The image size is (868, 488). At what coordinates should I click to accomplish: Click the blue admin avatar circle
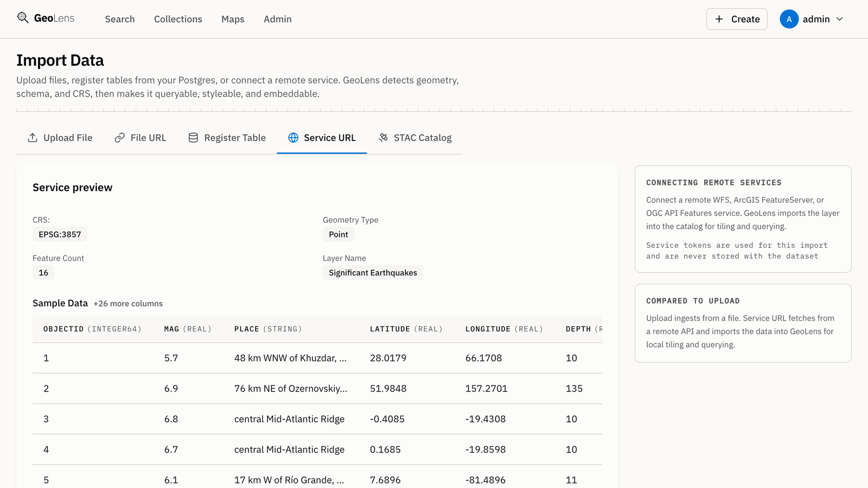click(x=789, y=19)
